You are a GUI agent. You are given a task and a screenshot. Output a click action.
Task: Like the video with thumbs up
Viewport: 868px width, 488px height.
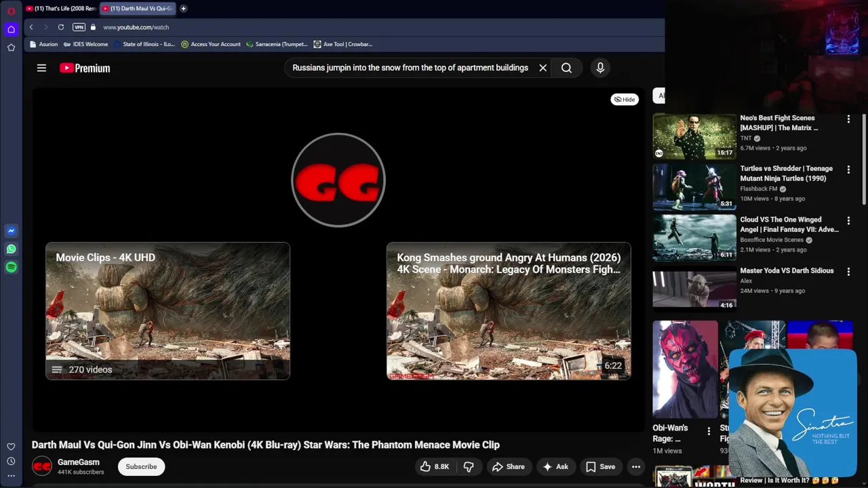click(x=434, y=466)
